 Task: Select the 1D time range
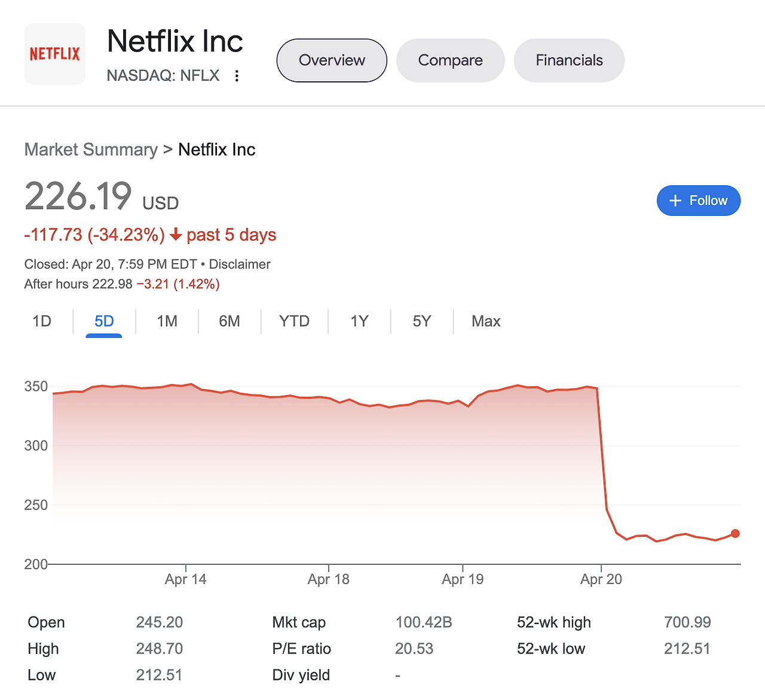coord(42,322)
